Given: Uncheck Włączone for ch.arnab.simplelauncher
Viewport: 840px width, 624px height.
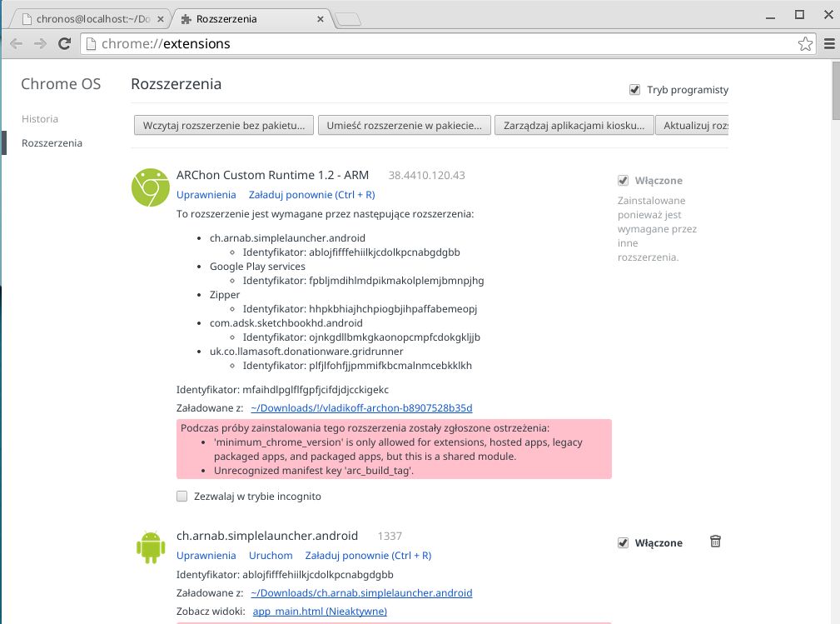Looking at the screenshot, I should click(x=624, y=542).
